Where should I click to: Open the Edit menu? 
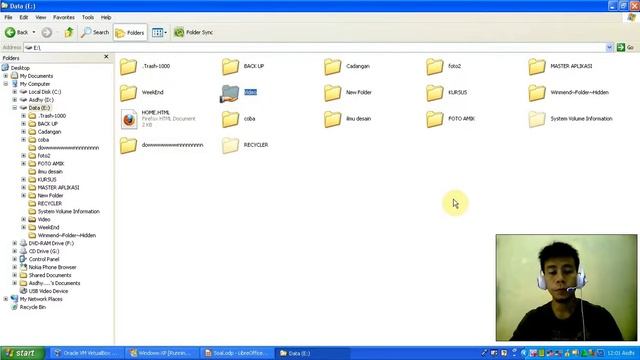24,18
